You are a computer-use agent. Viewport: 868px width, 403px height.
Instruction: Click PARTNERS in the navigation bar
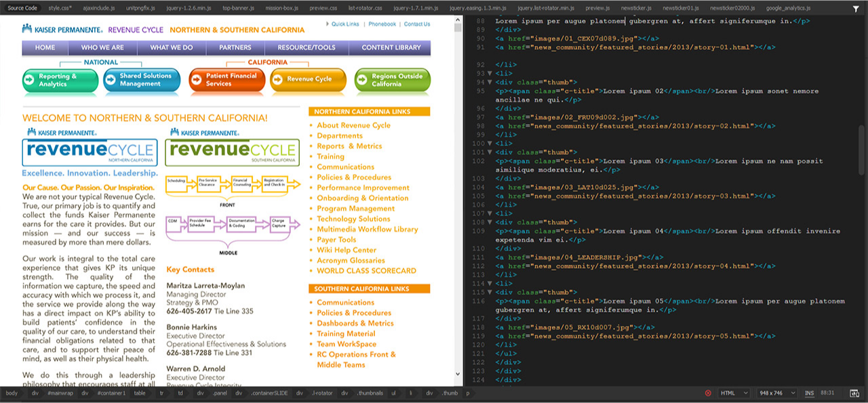235,47
